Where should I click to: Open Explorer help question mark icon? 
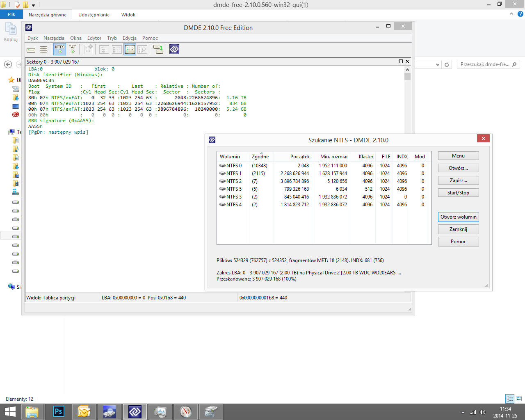click(x=520, y=14)
